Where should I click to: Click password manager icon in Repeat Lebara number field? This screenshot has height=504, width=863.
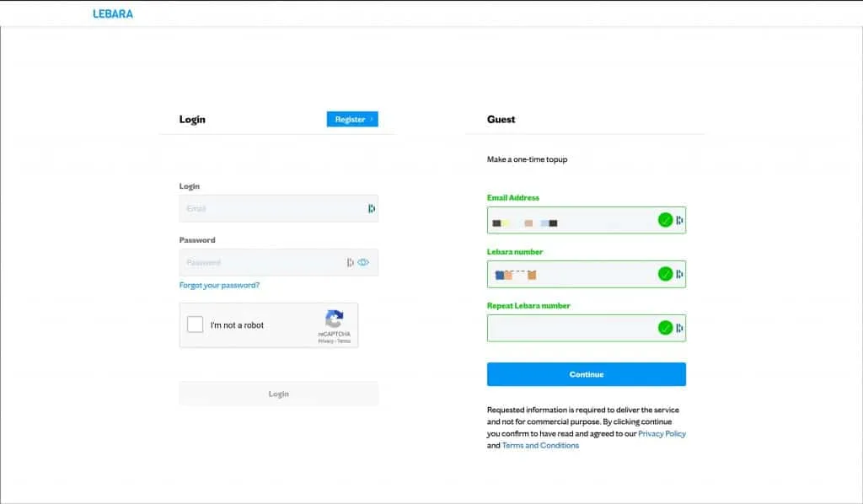click(679, 328)
